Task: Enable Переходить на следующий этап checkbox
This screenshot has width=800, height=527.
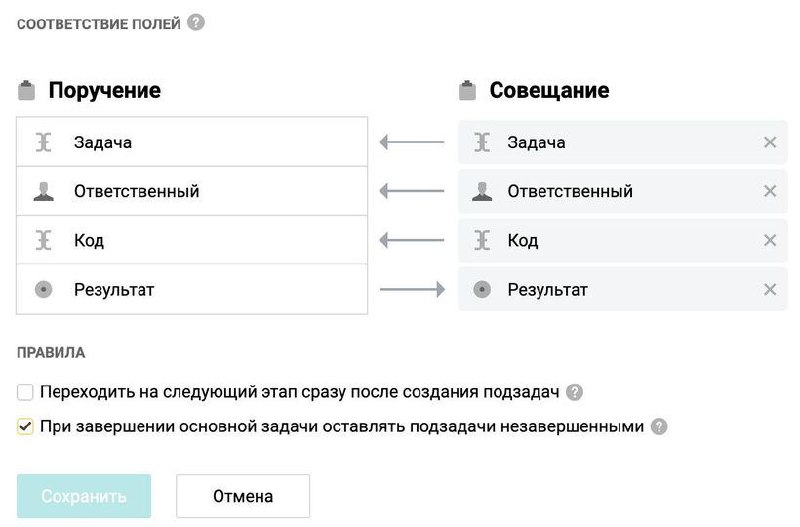Action: [x=26, y=392]
